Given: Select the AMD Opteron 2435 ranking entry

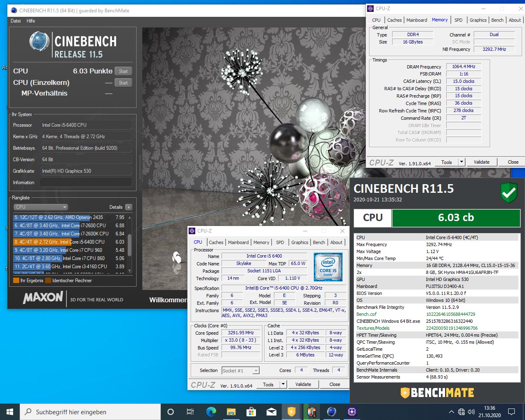Looking at the screenshot, I should [70, 217].
